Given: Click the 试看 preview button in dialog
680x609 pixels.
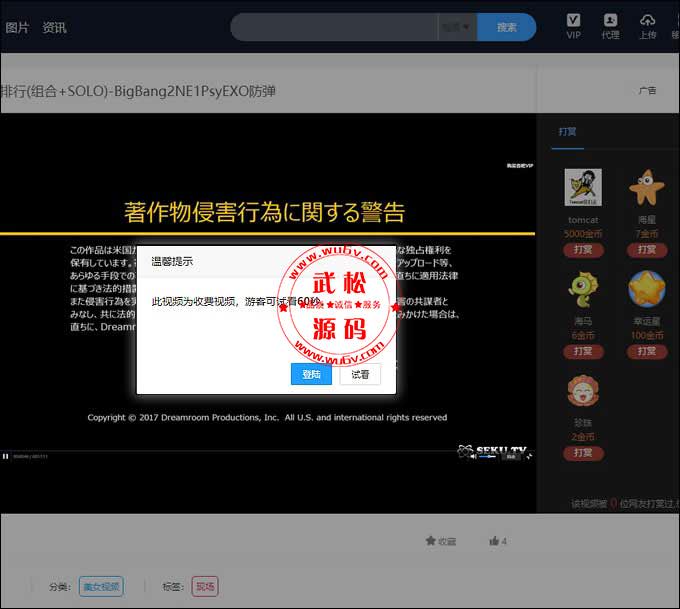Looking at the screenshot, I should 360,374.
